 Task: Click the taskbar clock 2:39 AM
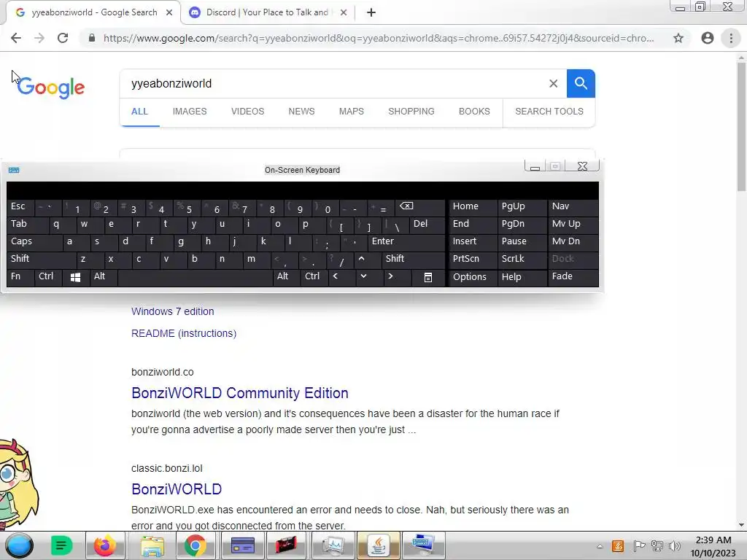(x=713, y=540)
